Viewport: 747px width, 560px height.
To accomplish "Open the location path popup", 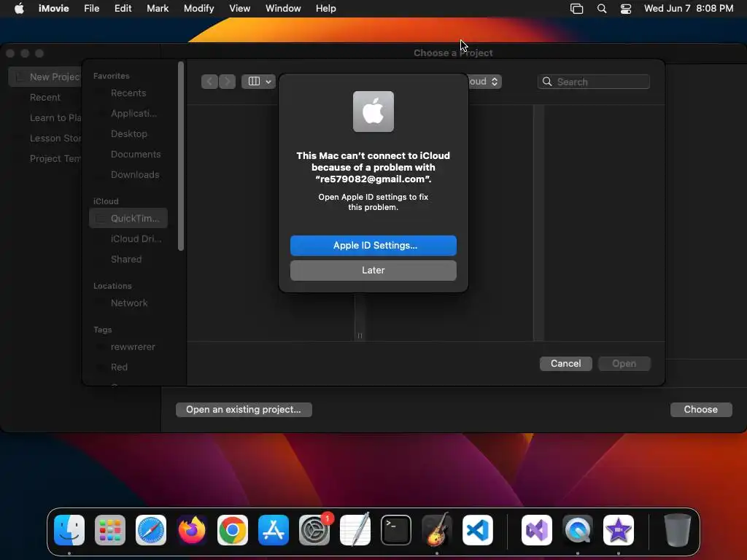I will point(484,82).
